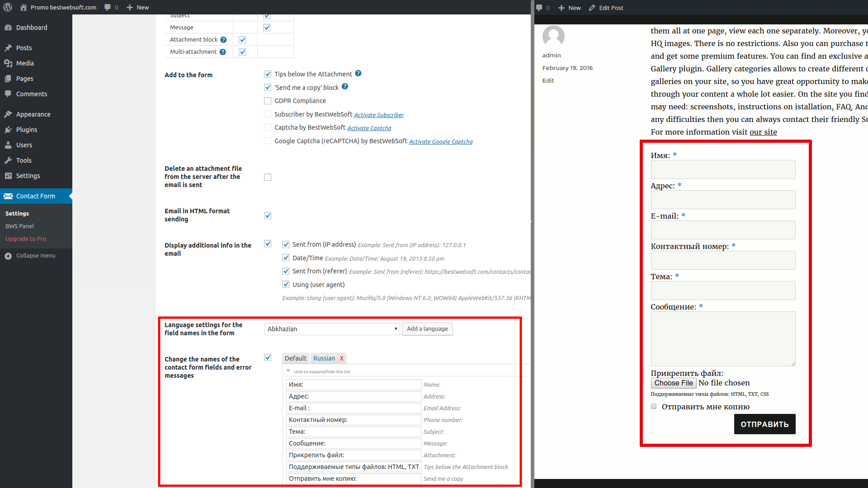Screen dimensions: 868x488
Task: Check Отправить мне копию checkbox in form
Action: click(654, 407)
